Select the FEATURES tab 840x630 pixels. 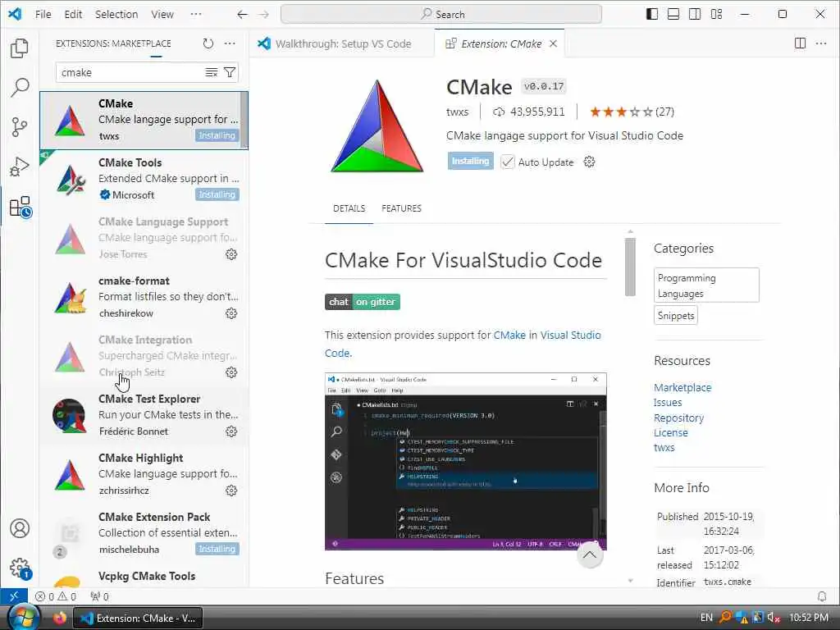click(401, 208)
